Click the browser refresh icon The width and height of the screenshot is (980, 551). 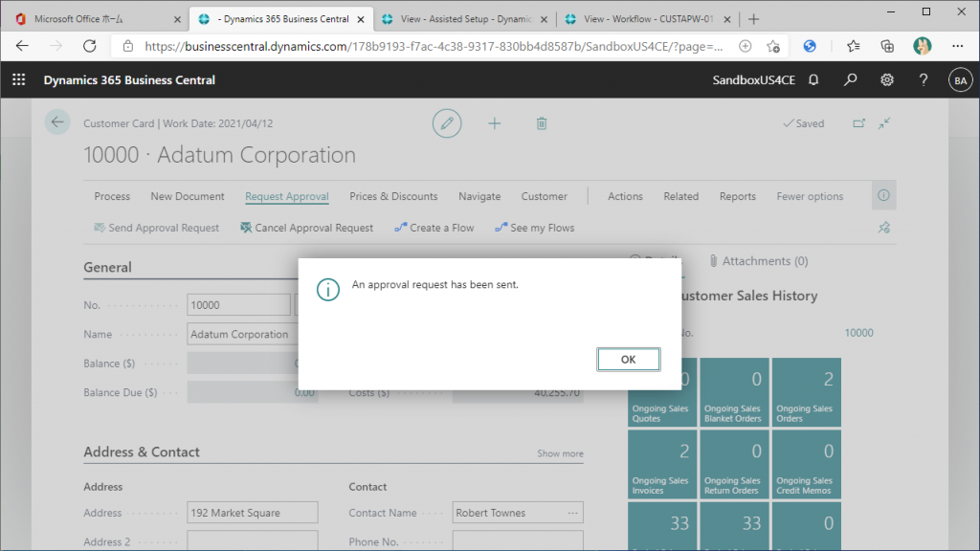pos(90,46)
